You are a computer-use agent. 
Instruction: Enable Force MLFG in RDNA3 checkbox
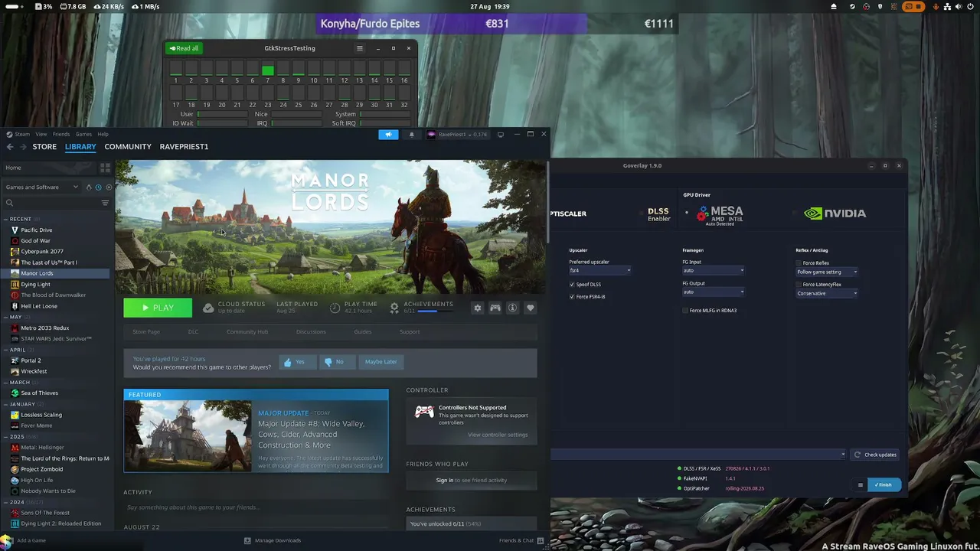(685, 311)
